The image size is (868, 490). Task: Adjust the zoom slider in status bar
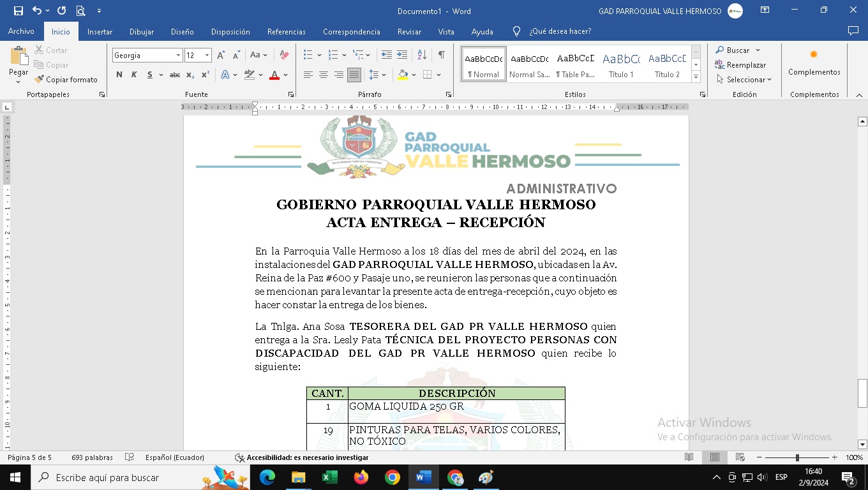[797, 457]
